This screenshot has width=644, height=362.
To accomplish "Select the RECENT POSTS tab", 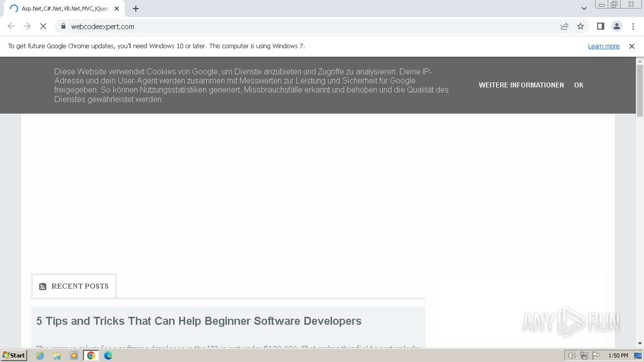I will tap(74, 286).
